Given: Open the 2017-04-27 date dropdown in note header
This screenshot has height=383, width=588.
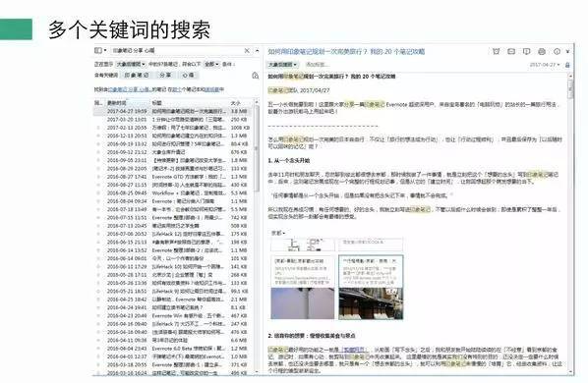Looking at the screenshot, I should (545, 65).
